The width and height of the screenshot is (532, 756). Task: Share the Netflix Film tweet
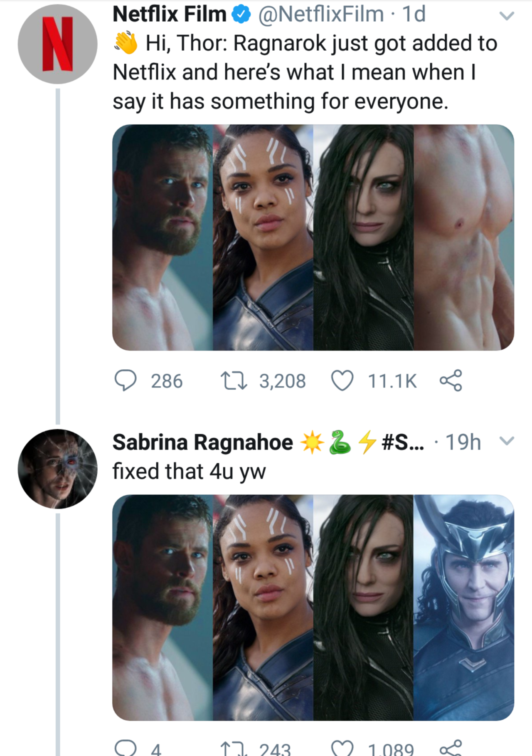pos(451,380)
